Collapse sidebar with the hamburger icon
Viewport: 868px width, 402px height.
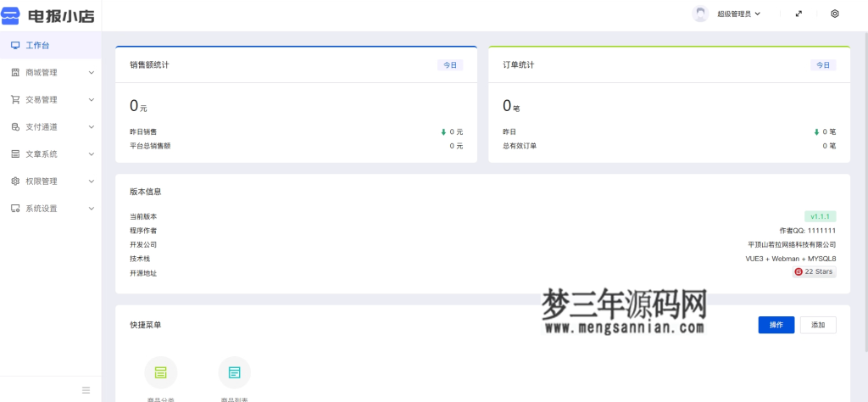point(86,390)
